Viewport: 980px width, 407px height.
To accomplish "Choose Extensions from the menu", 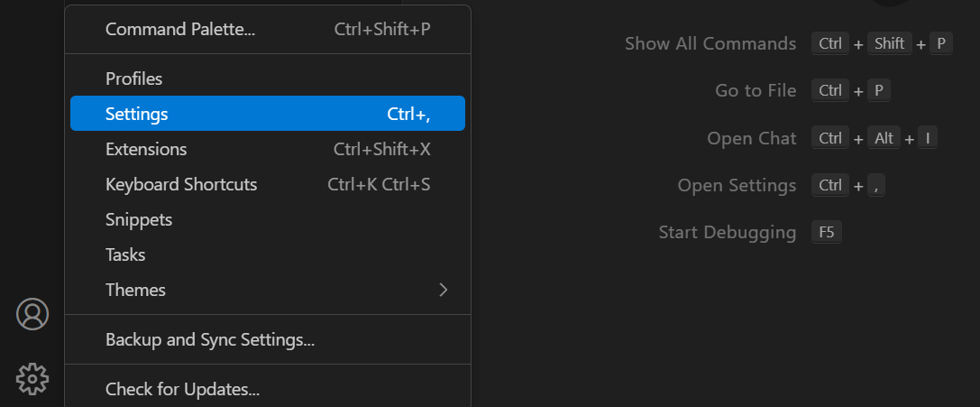I will click(x=146, y=149).
